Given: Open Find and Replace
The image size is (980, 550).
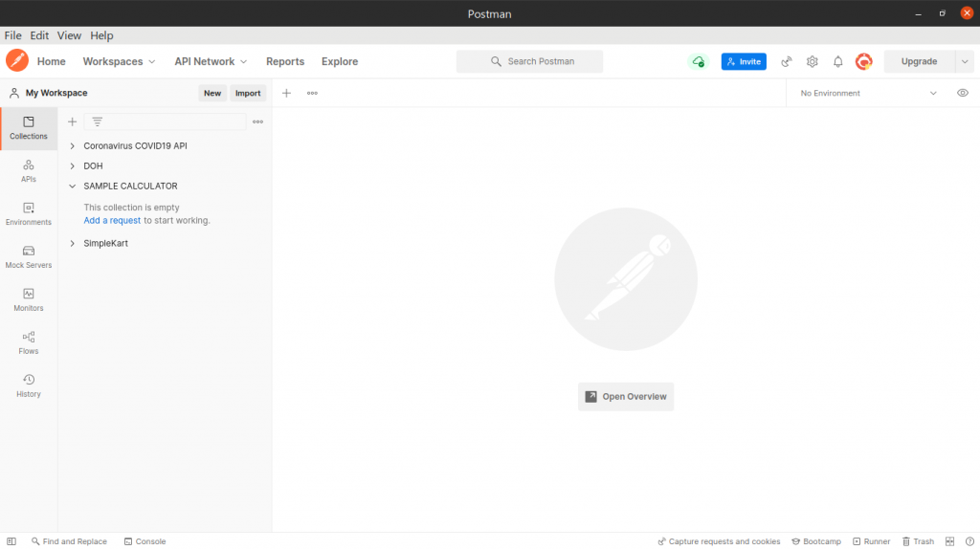Looking at the screenshot, I should pos(69,541).
